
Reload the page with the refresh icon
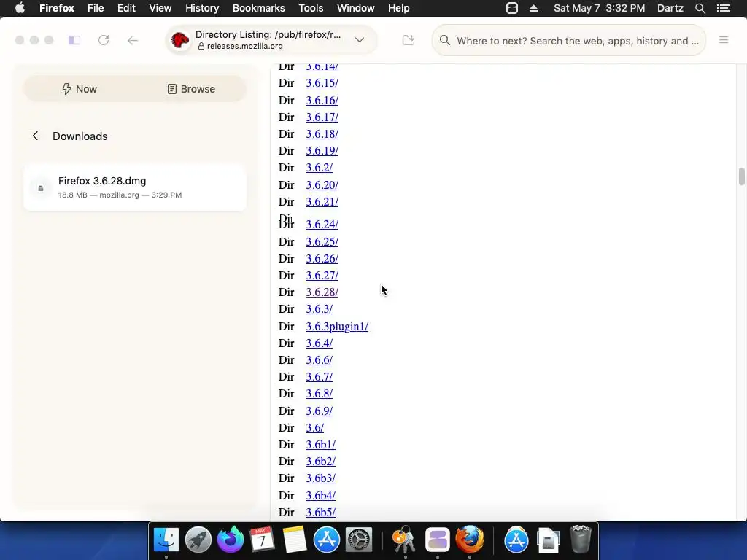pyautogui.click(x=104, y=41)
